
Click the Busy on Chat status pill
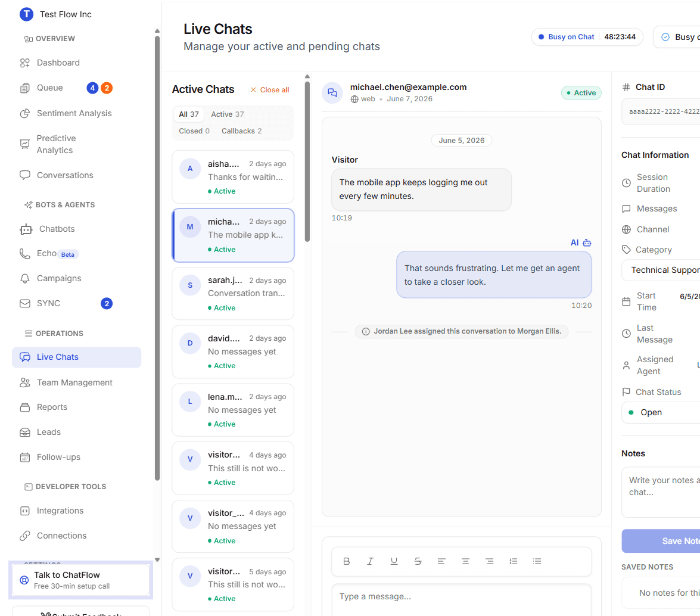(x=587, y=37)
